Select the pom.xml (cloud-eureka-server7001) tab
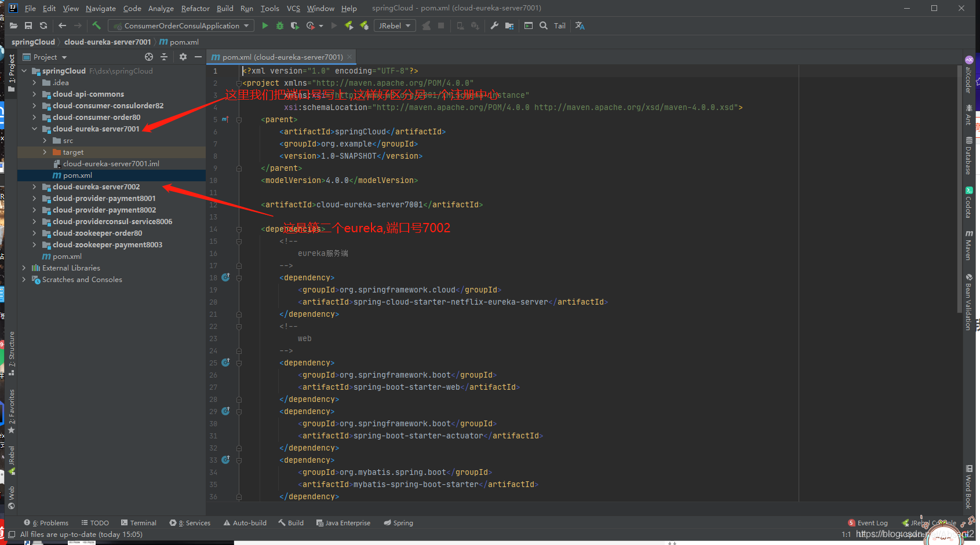The image size is (980, 545). [282, 57]
